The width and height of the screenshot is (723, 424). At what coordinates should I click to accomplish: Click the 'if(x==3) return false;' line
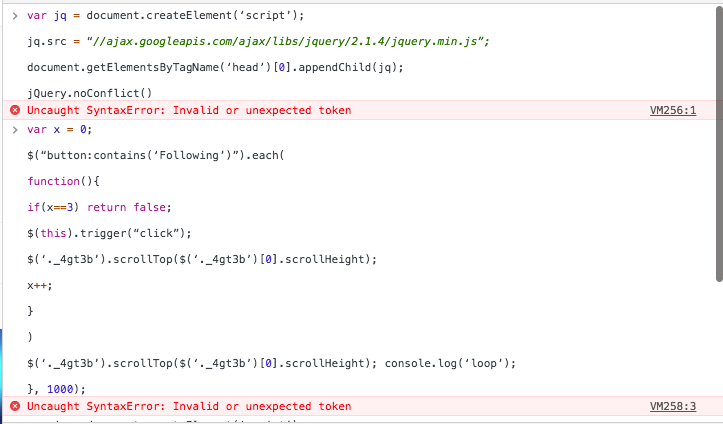coord(99,207)
